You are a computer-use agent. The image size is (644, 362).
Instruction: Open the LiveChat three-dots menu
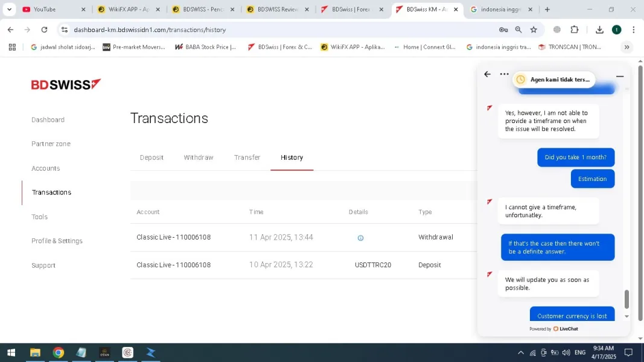click(504, 74)
